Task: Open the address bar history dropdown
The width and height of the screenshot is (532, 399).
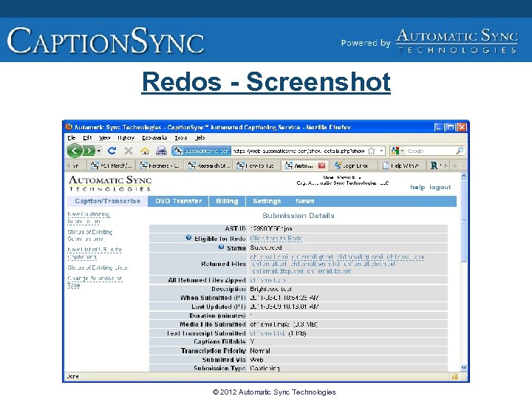Action: click(381, 151)
